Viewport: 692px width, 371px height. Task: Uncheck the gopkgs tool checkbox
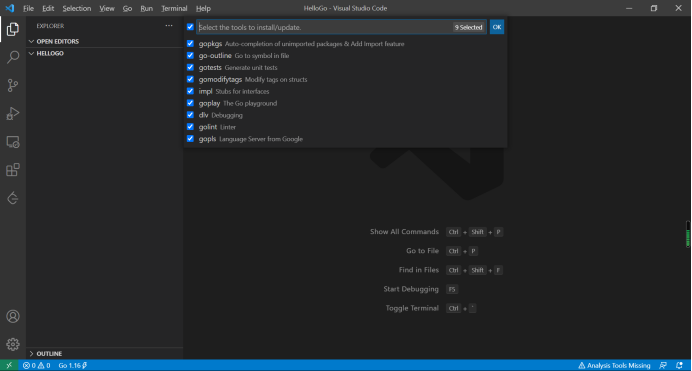click(x=190, y=44)
